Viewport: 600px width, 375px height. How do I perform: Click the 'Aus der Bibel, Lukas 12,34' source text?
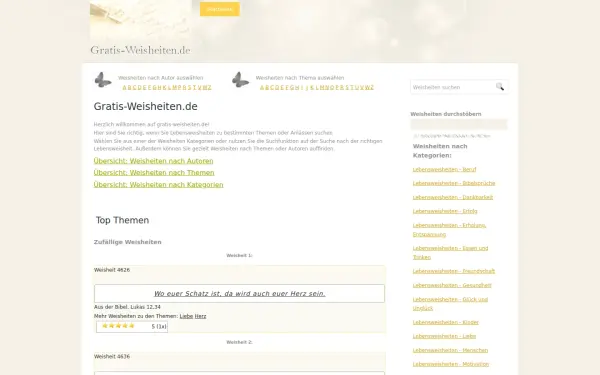pos(127,307)
